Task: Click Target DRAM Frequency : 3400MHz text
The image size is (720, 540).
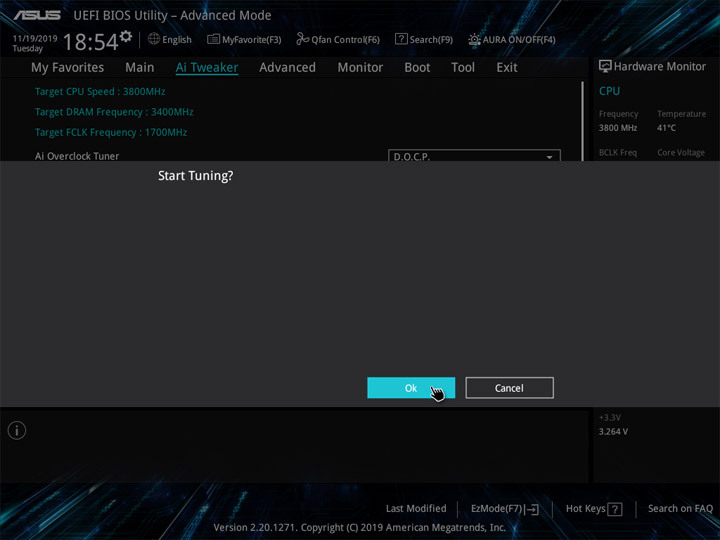Action: pos(114,112)
